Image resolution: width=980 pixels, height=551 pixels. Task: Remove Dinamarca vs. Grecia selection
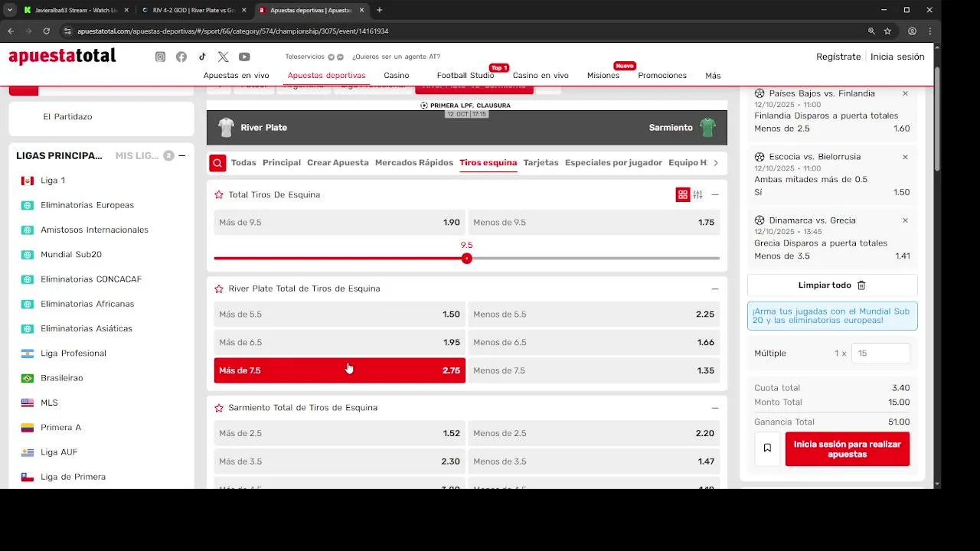point(905,220)
